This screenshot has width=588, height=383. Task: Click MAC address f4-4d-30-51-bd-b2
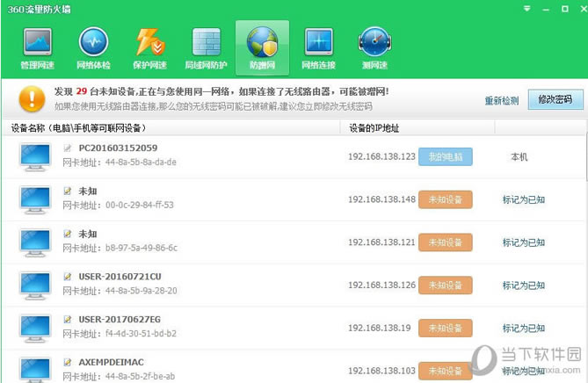click(x=141, y=334)
